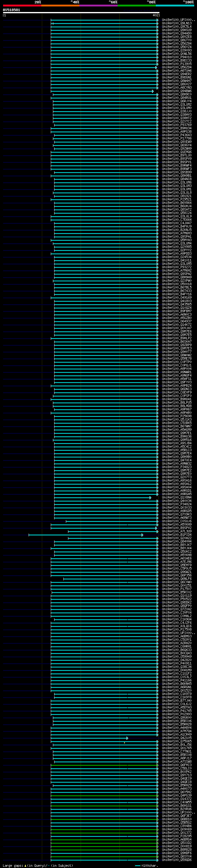Select hit label UniRef100_Q1X8N4
This screenshot has height=868, width=197.
(x=177, y=497)
